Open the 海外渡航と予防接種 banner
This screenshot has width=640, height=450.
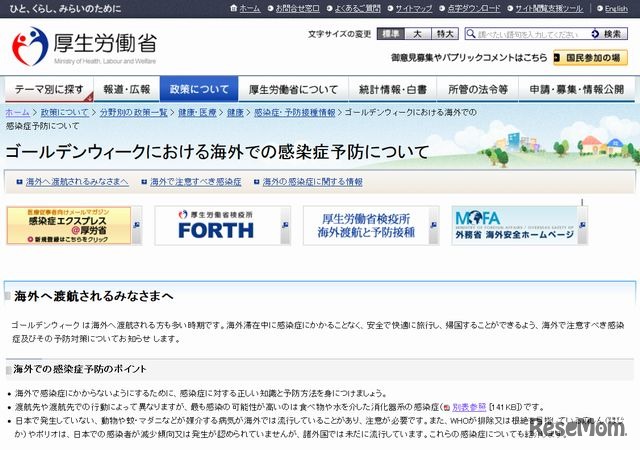pos(366,225)
